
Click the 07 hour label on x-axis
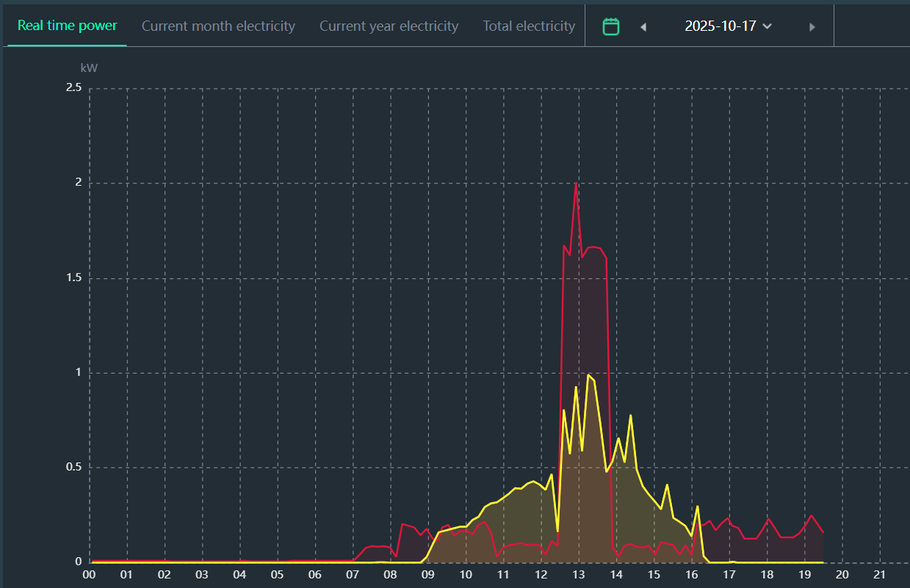click(352, 574)
